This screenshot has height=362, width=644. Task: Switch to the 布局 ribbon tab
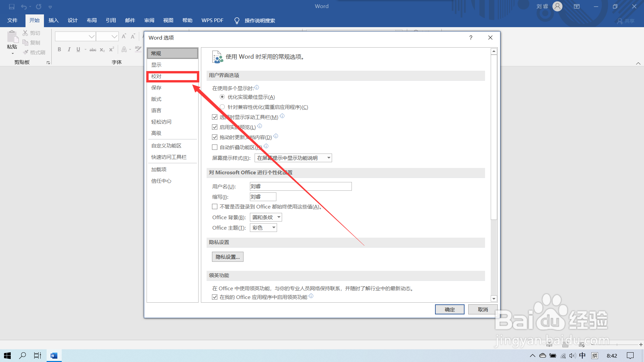click(x=92, y=20)
